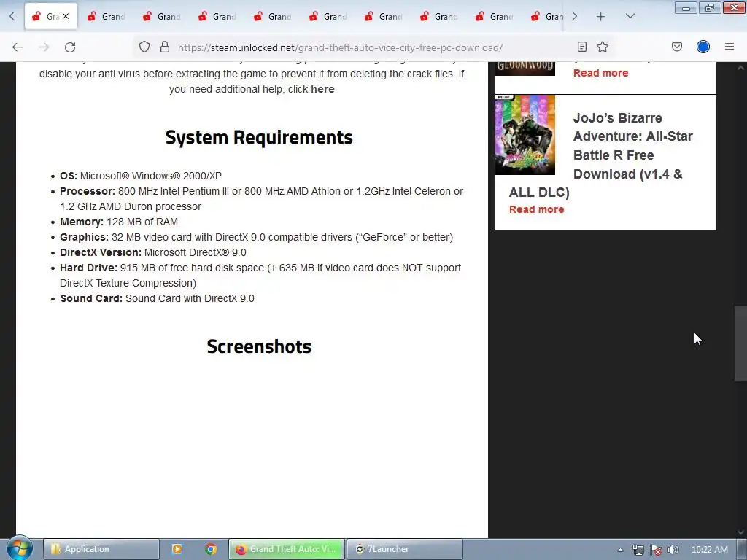Click Gloomwood cover thumbnail
The image size is (747, 560).
coord(525,69)
